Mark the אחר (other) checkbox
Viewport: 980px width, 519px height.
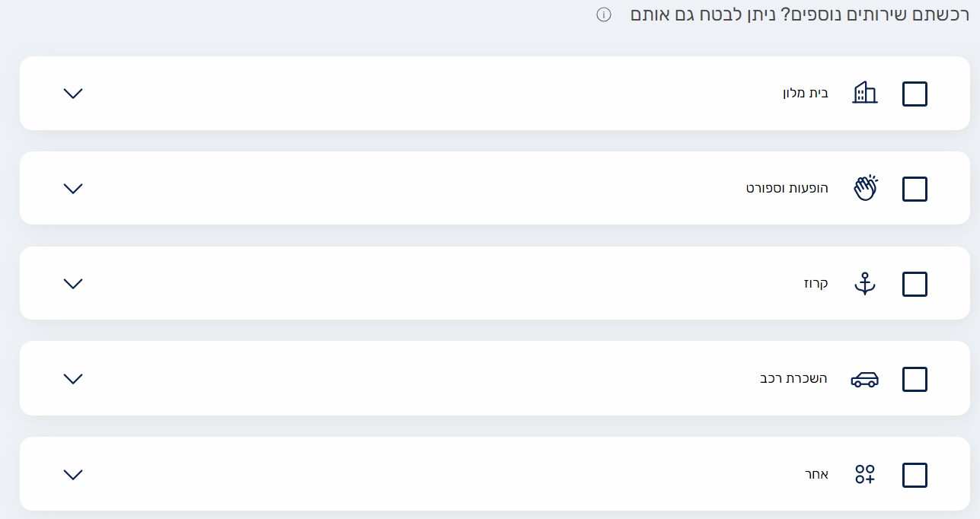[915, 475]
